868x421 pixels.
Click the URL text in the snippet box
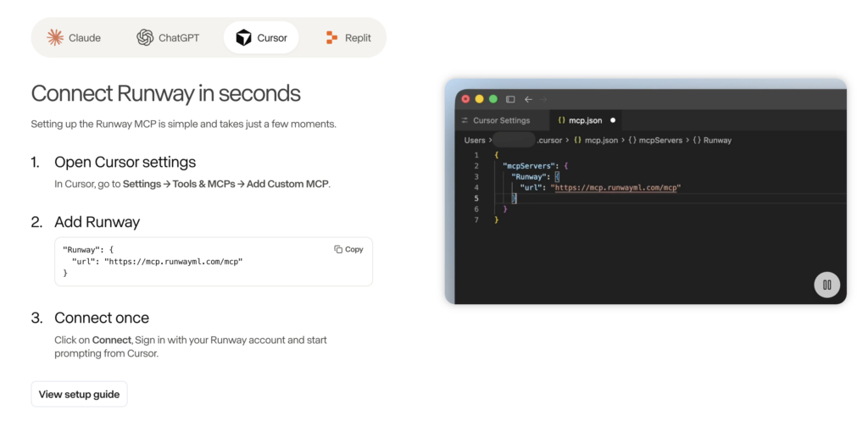coord(173,262)
